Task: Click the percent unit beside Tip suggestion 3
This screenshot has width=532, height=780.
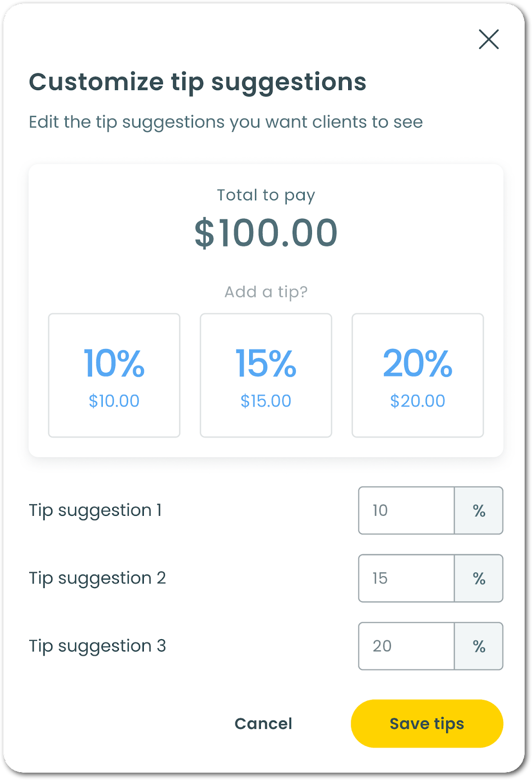Action: point(479,646)
